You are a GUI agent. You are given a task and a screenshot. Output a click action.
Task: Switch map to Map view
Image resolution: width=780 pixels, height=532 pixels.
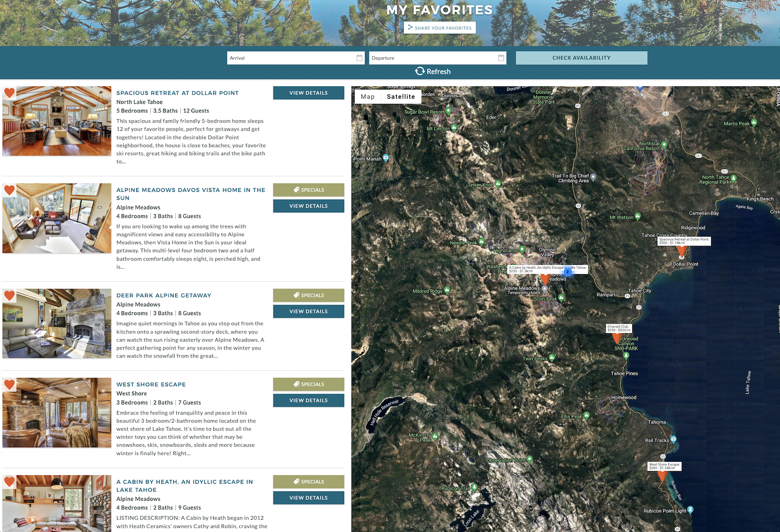tap(368, 97)
